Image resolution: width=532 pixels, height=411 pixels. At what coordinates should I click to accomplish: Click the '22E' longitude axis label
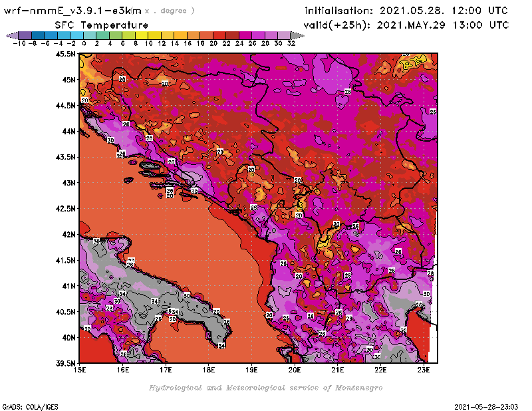tap(380, 370)
